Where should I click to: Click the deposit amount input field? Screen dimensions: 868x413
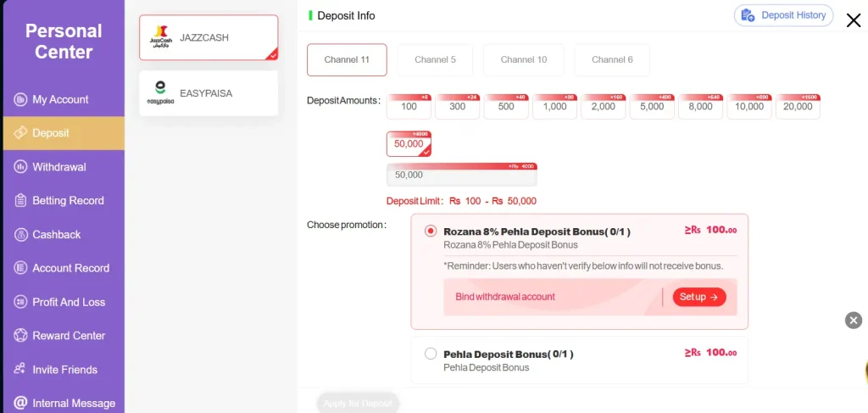pos(462,175)
